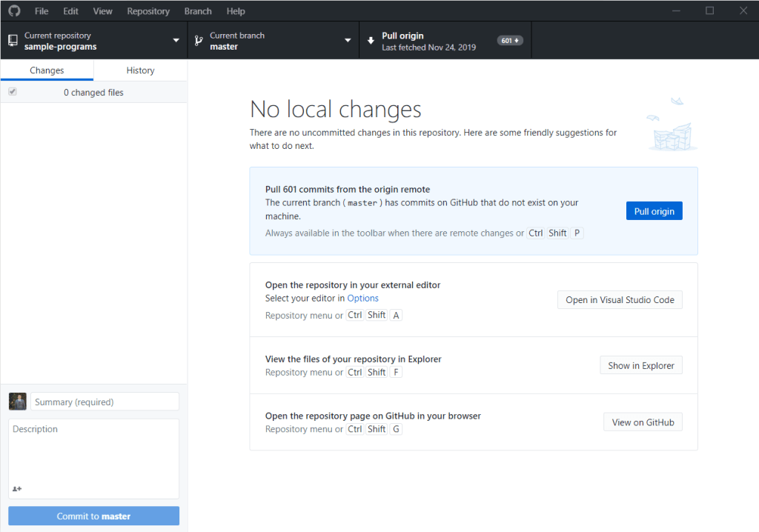Image resolution: width=759 pixels, height=532 pixels.
Task: Open the Edit menu
Action: [x=70, y=11]
